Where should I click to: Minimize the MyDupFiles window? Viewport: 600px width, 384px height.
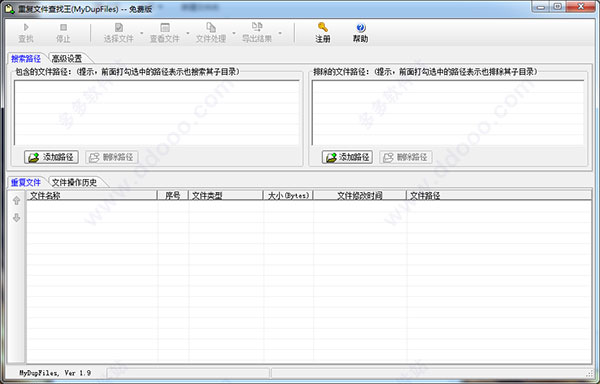tap(540, 7)
